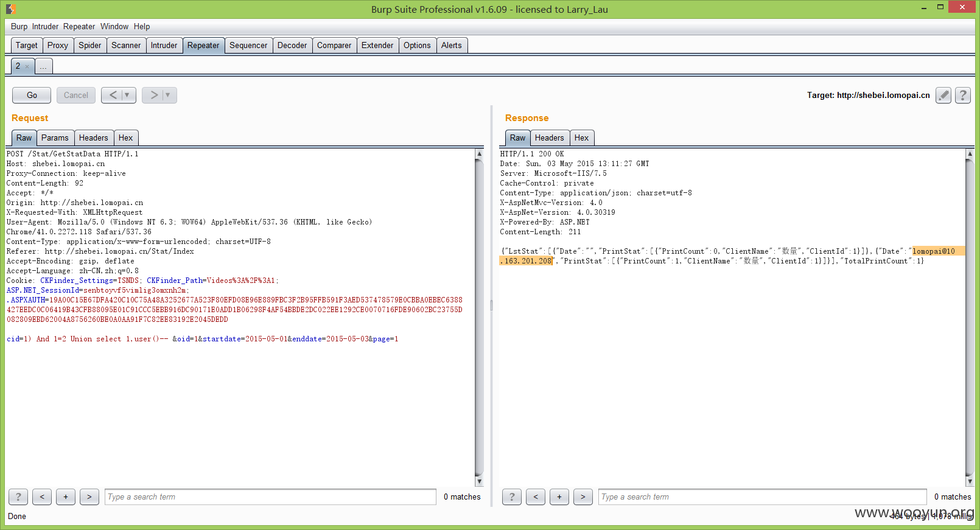Image resolution: width=980 pixels, height=530 pixels.
Task: Click the request search help button
Action: tap(18, 497)
